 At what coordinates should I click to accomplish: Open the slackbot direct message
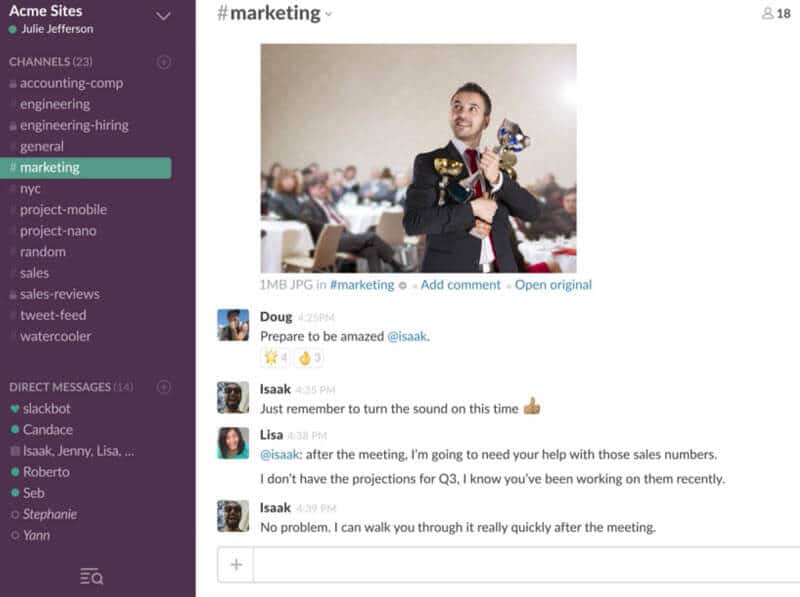coord(46,409)
